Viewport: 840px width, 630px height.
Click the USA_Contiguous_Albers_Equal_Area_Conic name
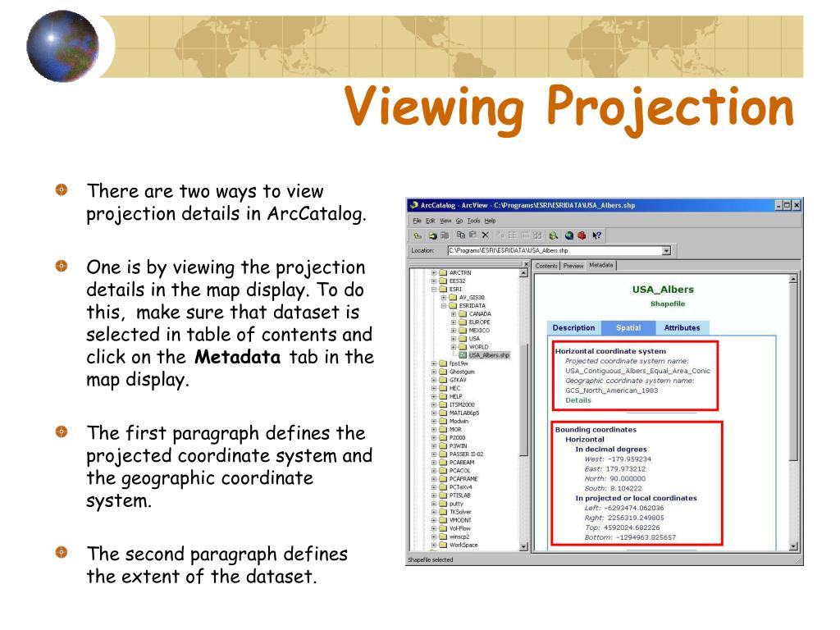637,371
